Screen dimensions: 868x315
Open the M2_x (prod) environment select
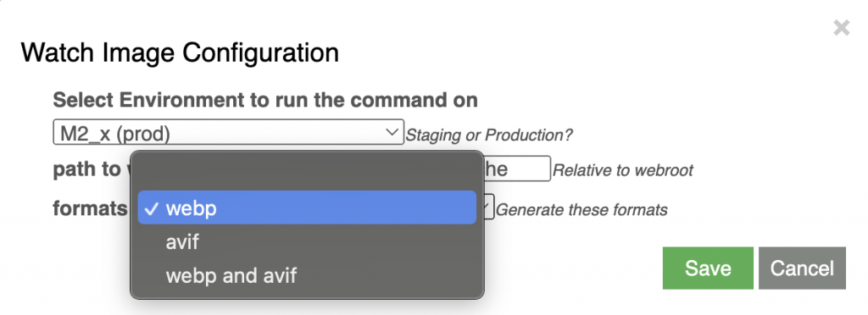[228, 132]
